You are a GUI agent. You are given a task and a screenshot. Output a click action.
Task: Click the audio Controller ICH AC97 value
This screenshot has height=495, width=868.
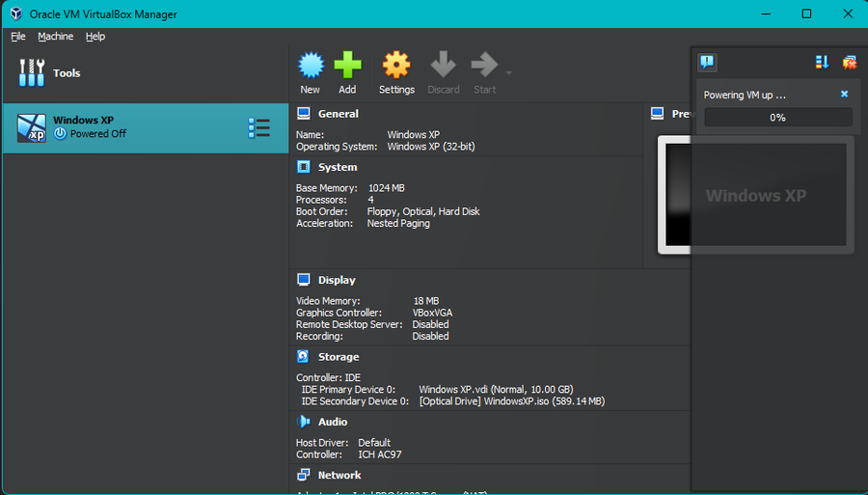[x=380, y=454]
